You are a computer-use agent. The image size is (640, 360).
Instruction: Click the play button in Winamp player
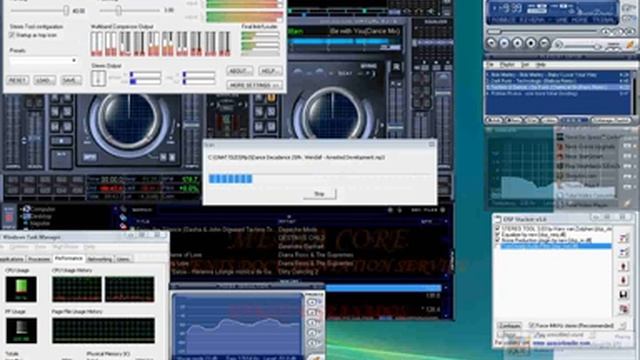pos(504,43)
